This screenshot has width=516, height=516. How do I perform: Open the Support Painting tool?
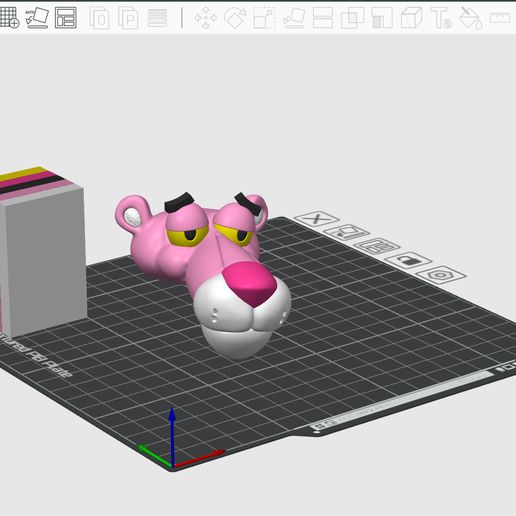(x=382, y=18)
